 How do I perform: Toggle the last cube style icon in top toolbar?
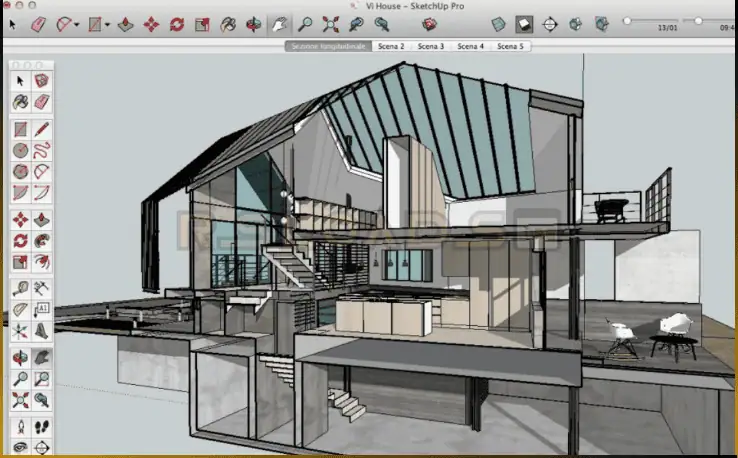(601, 24)
